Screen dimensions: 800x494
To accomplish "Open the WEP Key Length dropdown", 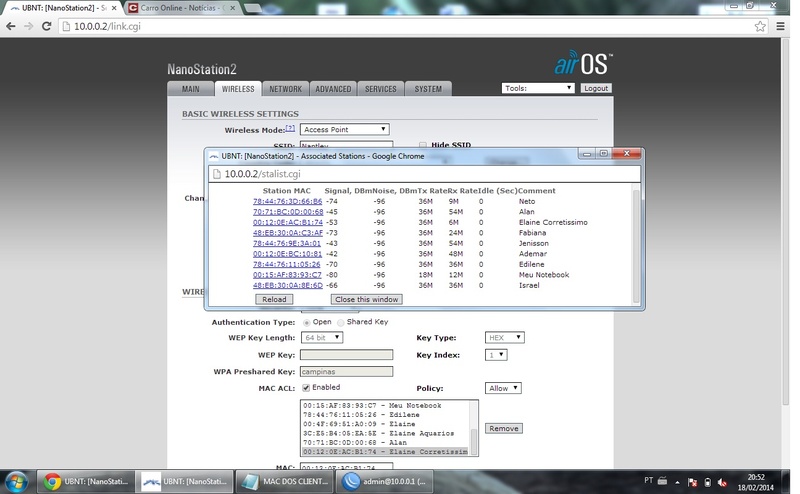I will (322, 338).
